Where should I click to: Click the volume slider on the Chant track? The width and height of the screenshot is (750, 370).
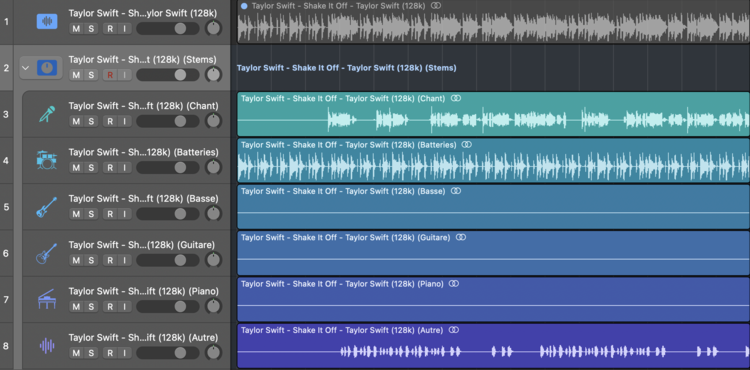click(167, 121)
